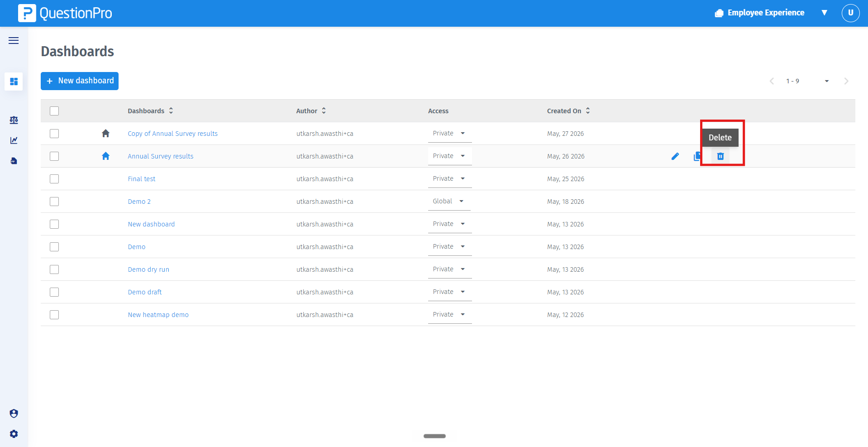Open access dropdown for Demo draft
Image resolution: width=868 pixels, height=447 pixels.
click(x=450, y=292)
